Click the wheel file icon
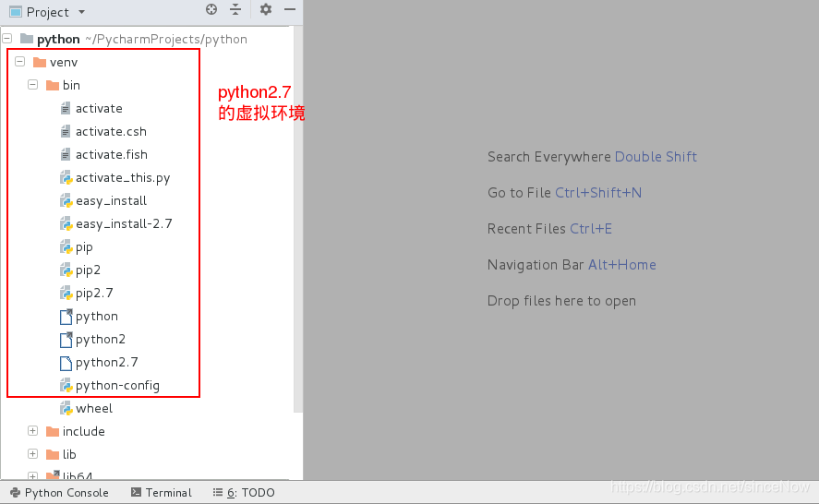The width and height of the screenshot is (819, 504). 66,408
